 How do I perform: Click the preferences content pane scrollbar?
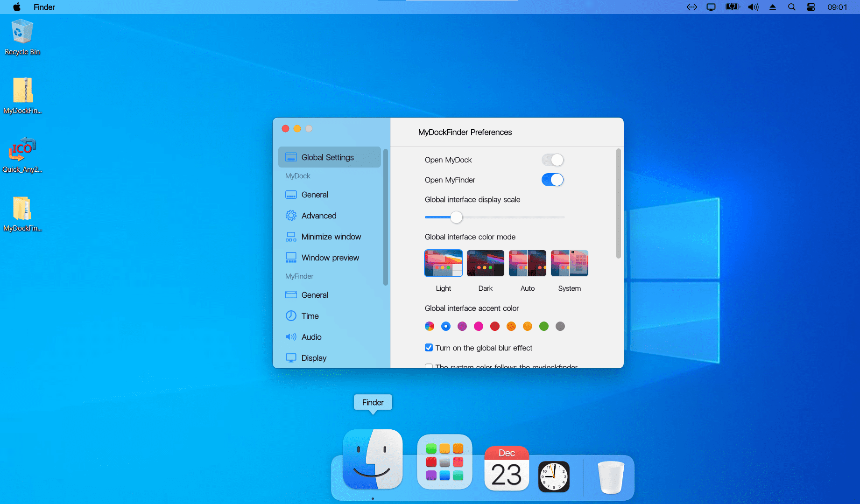click(x=619, y=203)
